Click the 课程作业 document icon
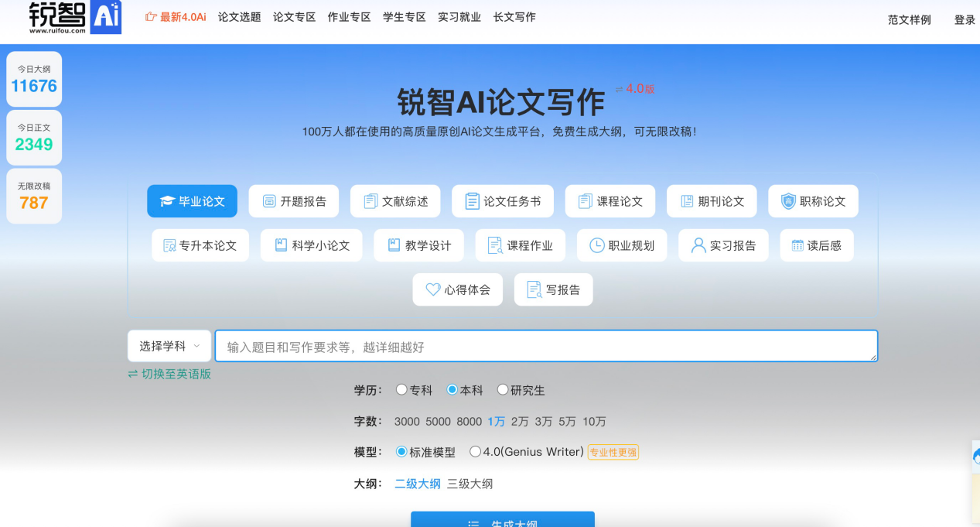This screenshot has height=527, width=980. click(x=495, y=245)
